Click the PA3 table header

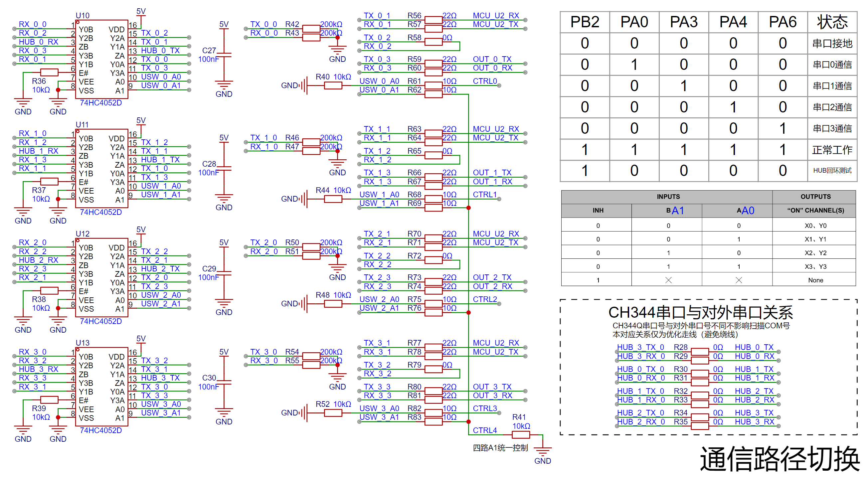pos(684,22)
